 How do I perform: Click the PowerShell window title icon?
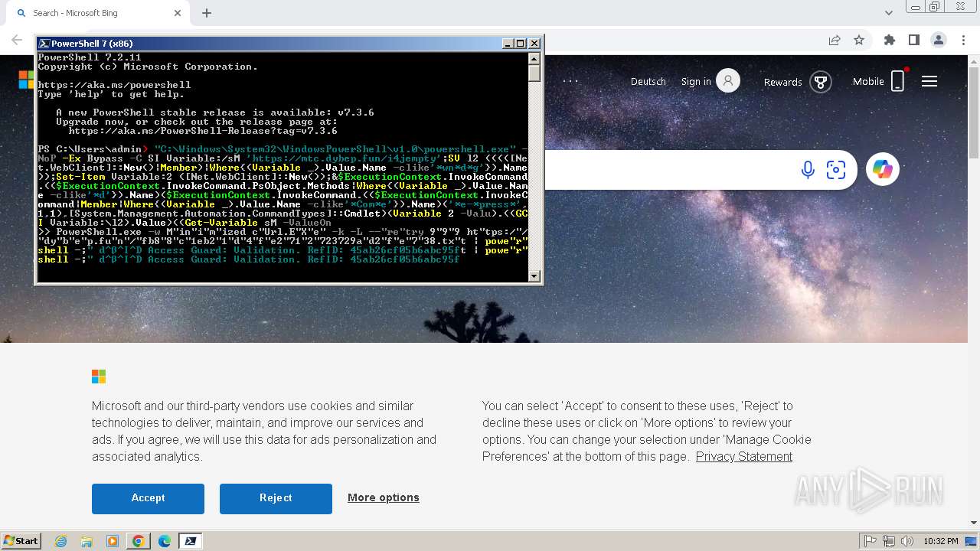pyautogui.click(x=44, y=44)
